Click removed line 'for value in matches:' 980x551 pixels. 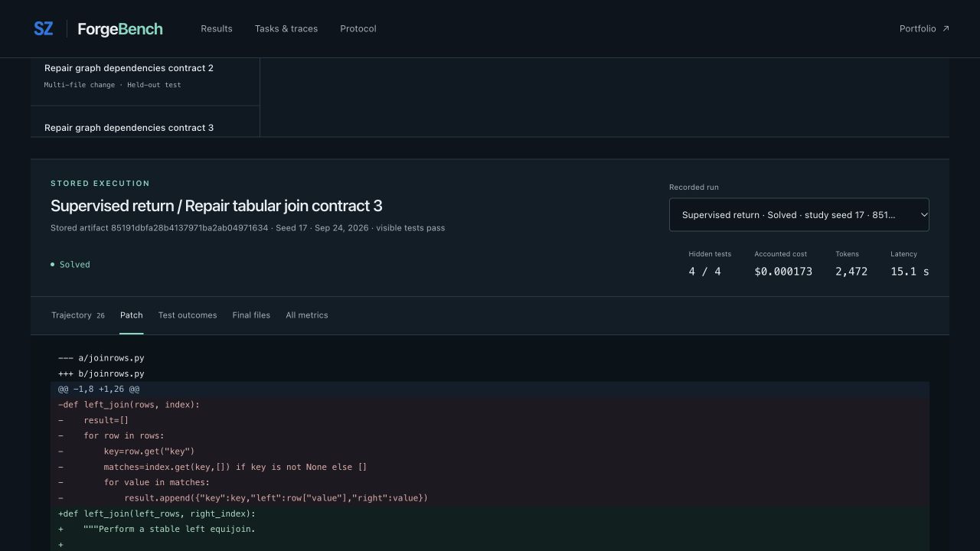[x=490, y=482]
